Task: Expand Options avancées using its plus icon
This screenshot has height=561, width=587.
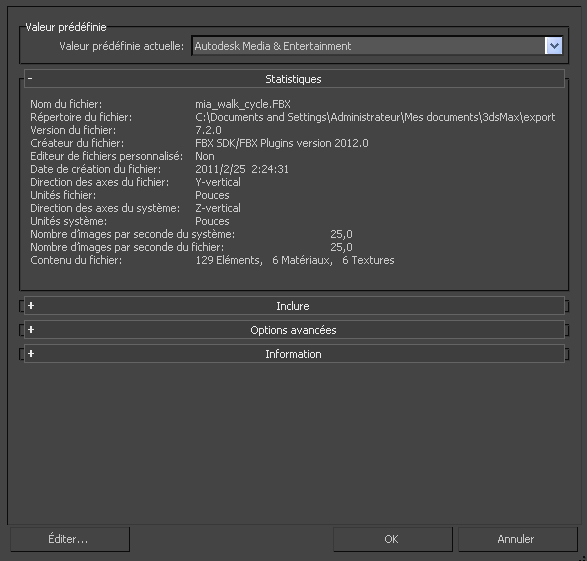Action: (x=31, y=330)
